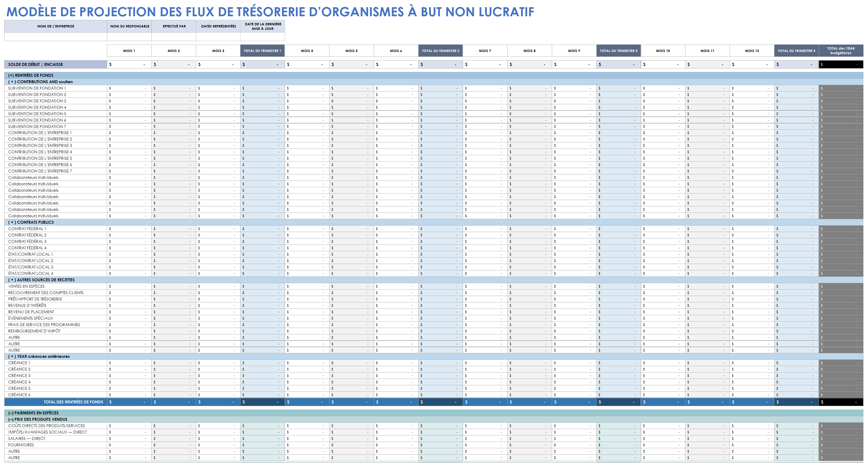868x465 pixels.
Task: Select the TOTAL DU TRIMESTRE 2 header
Action: point(440,51)
